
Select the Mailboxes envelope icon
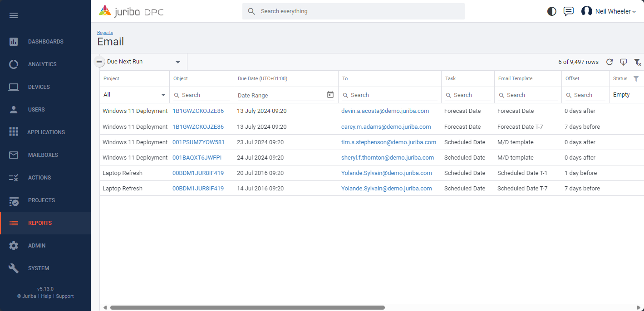coord(14,155)
